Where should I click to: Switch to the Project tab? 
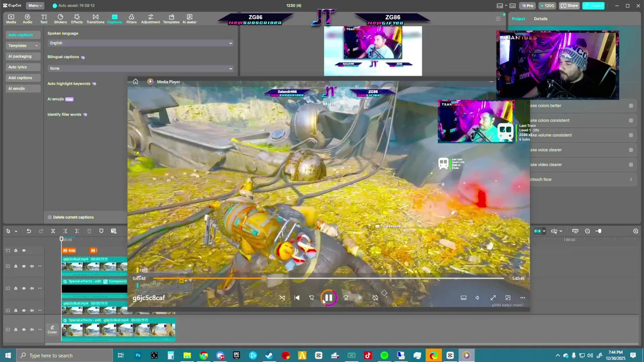pos(518,19)
